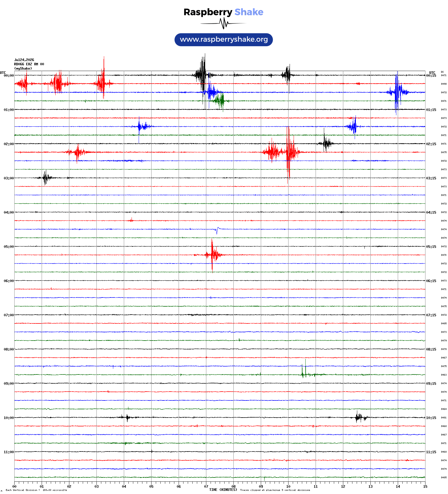
Task: Select the 01:15 end-time label
Action: (431, 110)
